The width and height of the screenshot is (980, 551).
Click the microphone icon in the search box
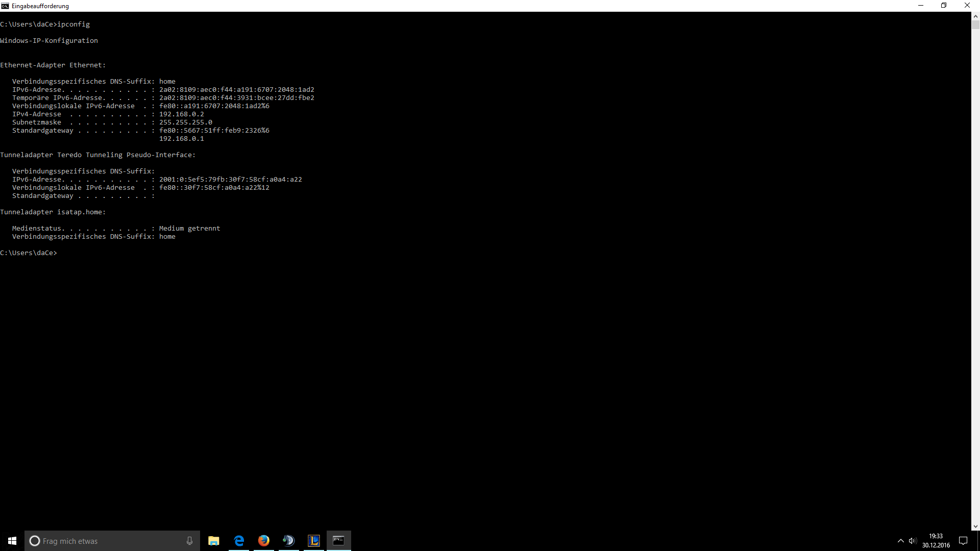[x=189, y=541]
